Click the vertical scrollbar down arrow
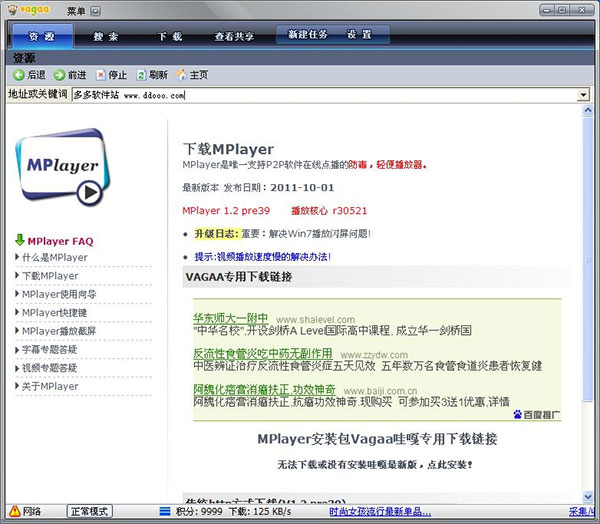Screen dimensions: 600x524 (588, 497)
